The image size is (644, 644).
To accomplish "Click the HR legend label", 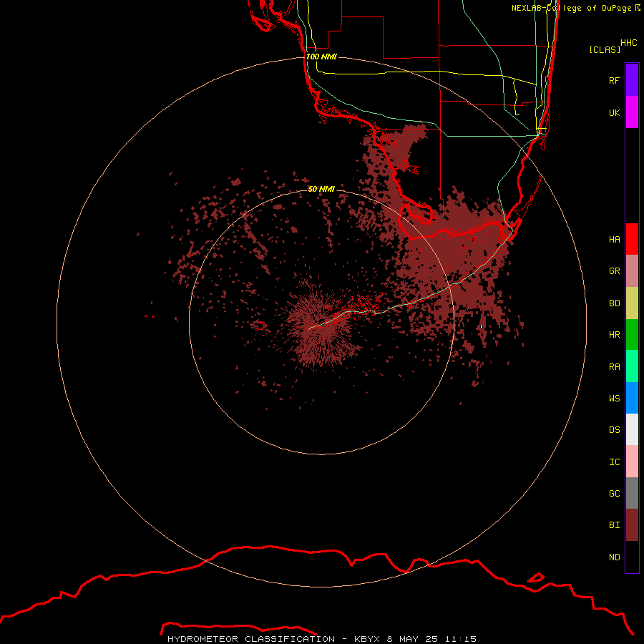I will coord(614,335).
